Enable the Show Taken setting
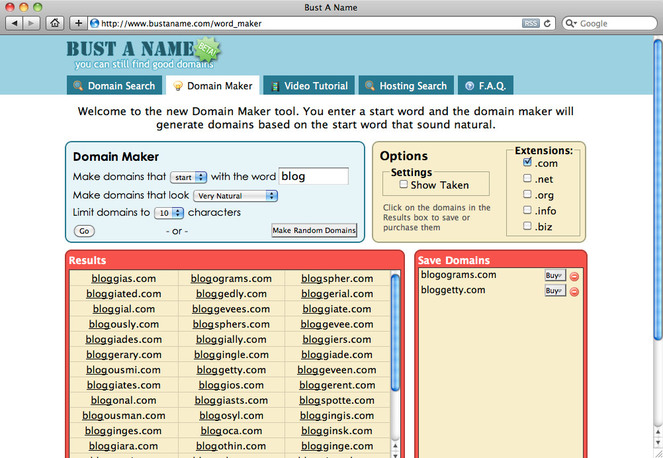Screen dimensions: 663x458 tap(404, 184)
